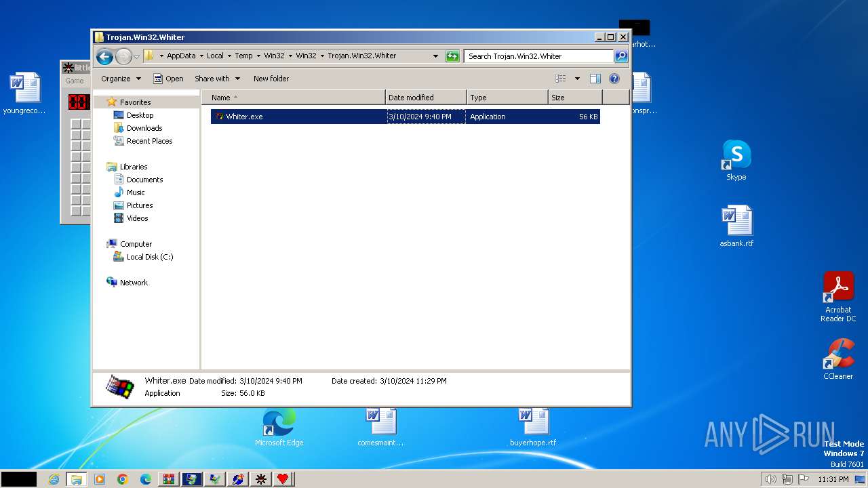The height and width of the screenshot is (488, 868).
Task: Click the Forward navigation arrow in Explorer
Action: [x=123, y=56]
